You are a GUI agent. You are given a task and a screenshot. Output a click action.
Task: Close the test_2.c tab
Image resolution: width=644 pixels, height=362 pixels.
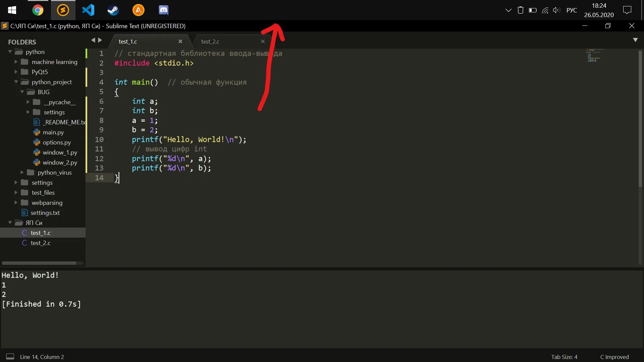[x=263, y=42]
